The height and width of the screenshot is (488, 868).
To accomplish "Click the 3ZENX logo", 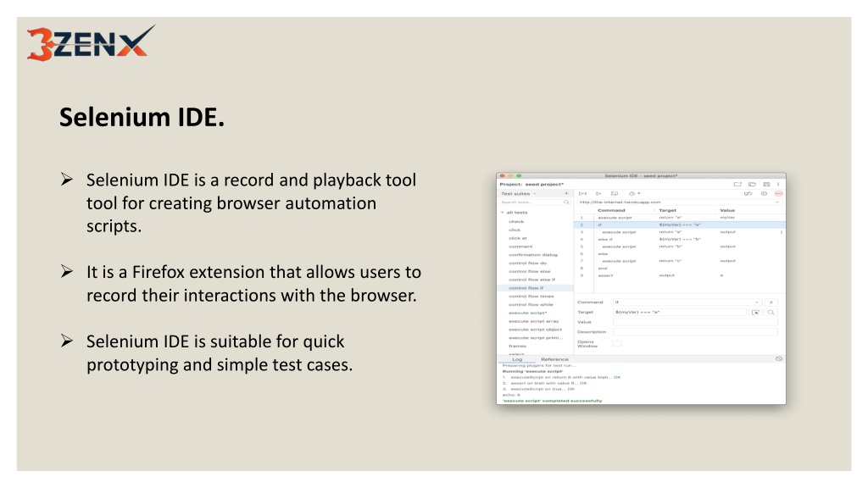I will (91, 42).
